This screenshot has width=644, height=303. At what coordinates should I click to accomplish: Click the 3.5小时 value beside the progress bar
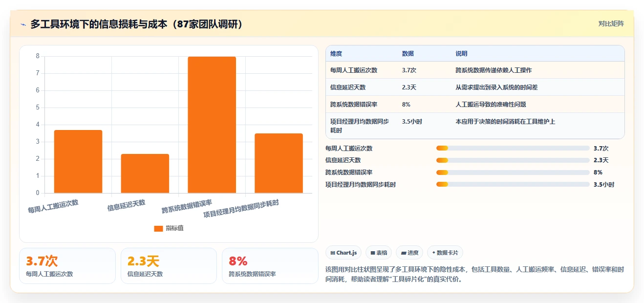click(604, 185)
